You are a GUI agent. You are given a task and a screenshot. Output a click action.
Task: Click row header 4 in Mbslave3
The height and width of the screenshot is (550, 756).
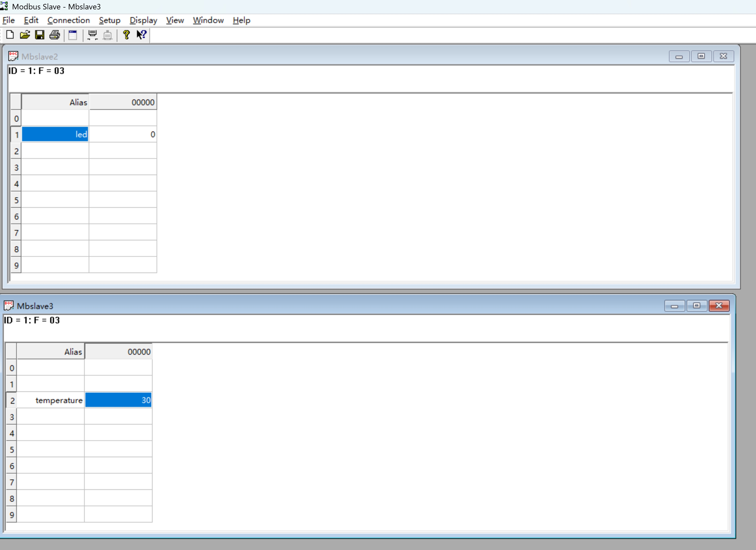[x=12, y=432]
